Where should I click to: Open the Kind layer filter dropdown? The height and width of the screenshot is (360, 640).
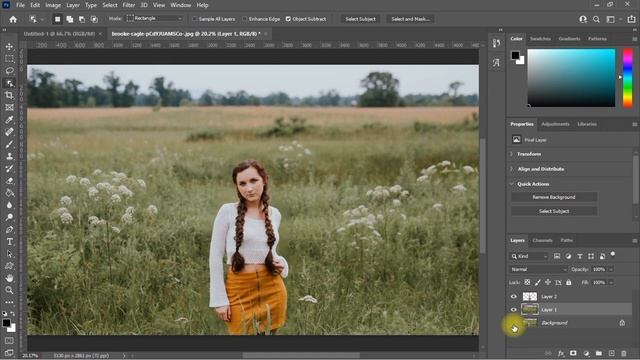[529, 256]
